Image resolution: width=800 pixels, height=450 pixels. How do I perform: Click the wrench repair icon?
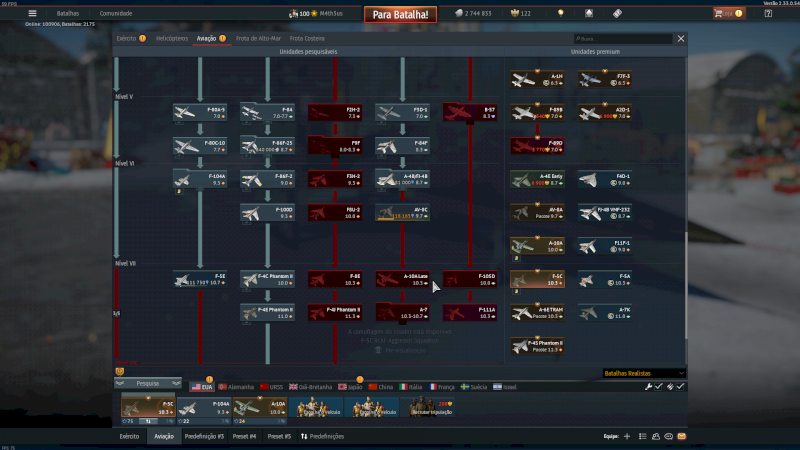coord(648,386)
